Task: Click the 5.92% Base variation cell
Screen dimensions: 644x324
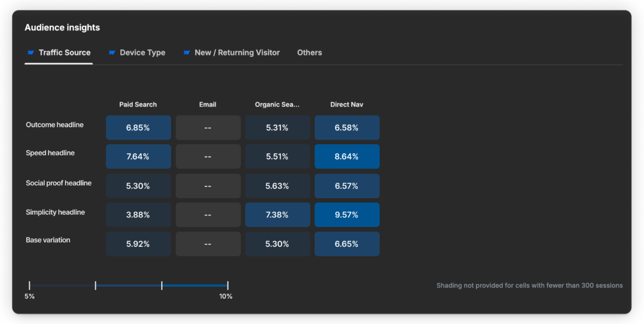Action: [139, 244]
